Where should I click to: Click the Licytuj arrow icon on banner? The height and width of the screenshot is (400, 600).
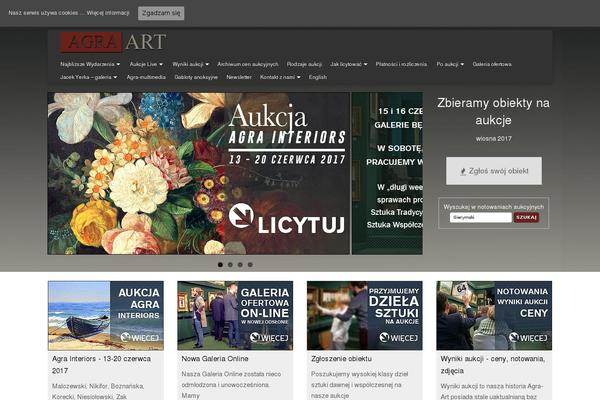tap(241, 216)
